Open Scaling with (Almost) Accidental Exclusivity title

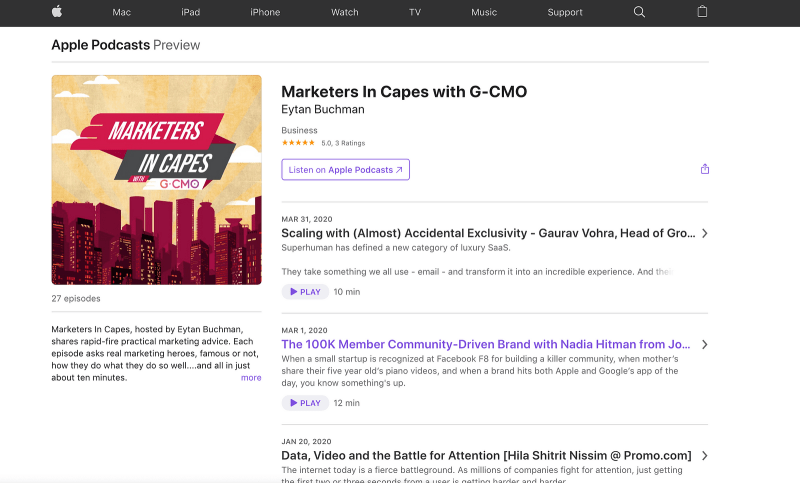[488, 233]
